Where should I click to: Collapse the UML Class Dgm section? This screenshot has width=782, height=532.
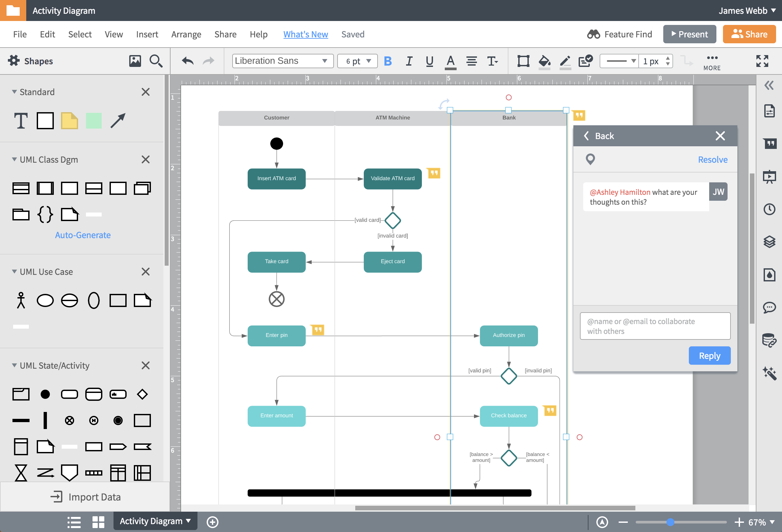click(14, 159)
